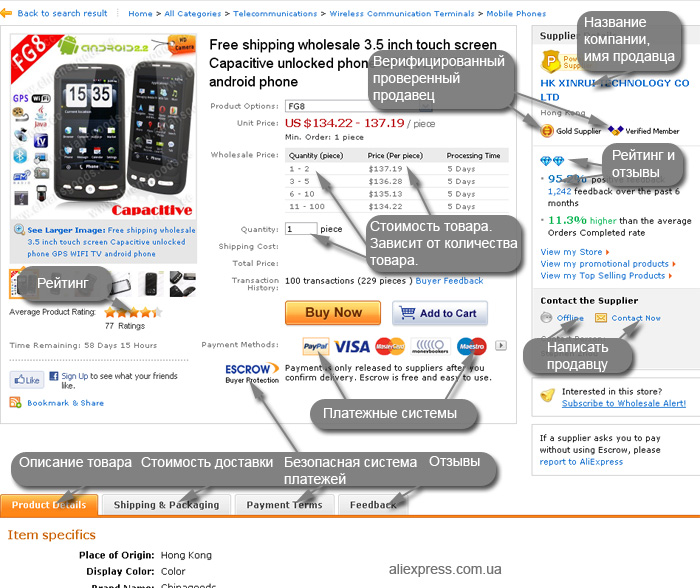The width and height of the screenshot is (700, 588).
Task: Expand more payment methods arrow
Action: tap(501, 345)
